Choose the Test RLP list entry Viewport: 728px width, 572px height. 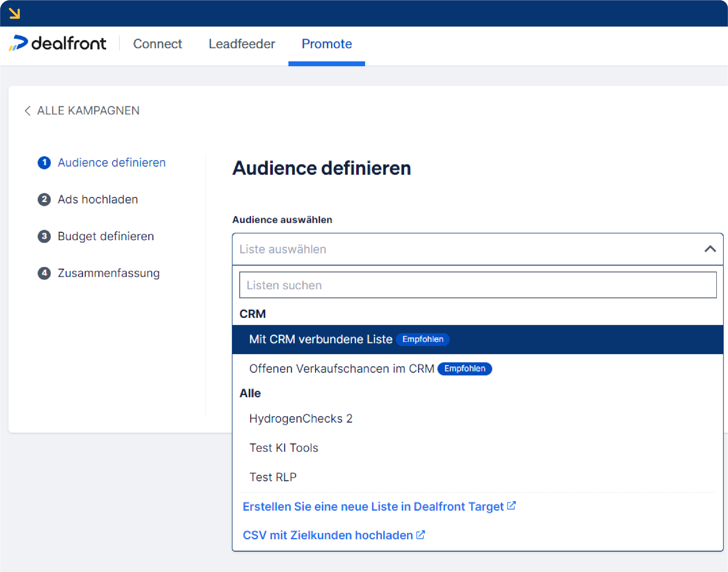(273, 477)
